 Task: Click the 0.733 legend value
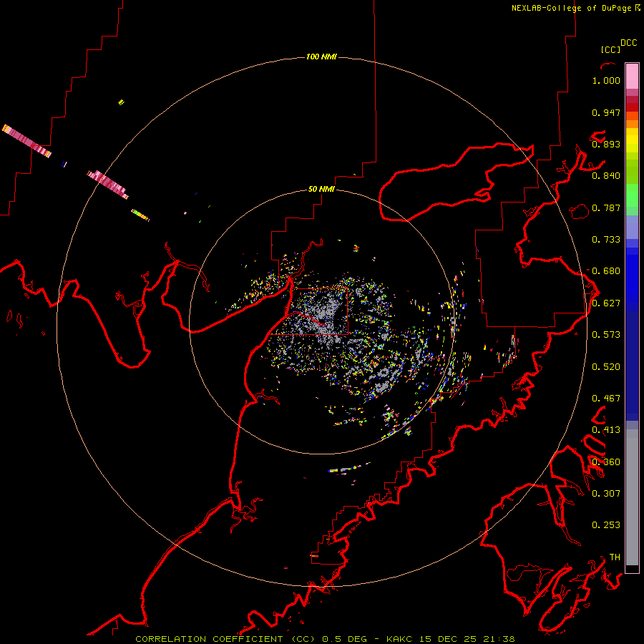(x=606, y=240)
